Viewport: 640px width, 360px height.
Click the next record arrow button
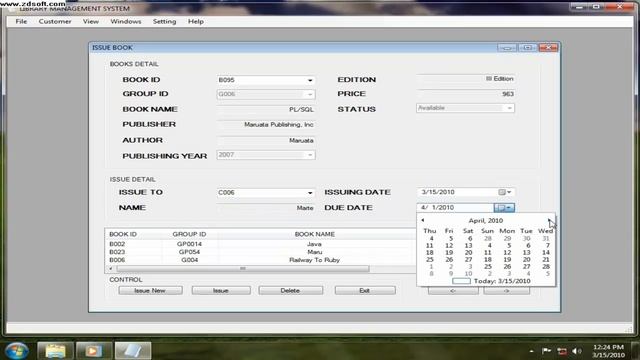point(507,291)
